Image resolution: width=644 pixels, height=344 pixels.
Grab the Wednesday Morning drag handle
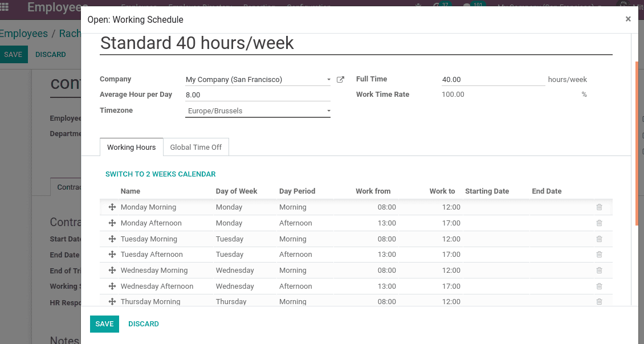coord(112,270)
